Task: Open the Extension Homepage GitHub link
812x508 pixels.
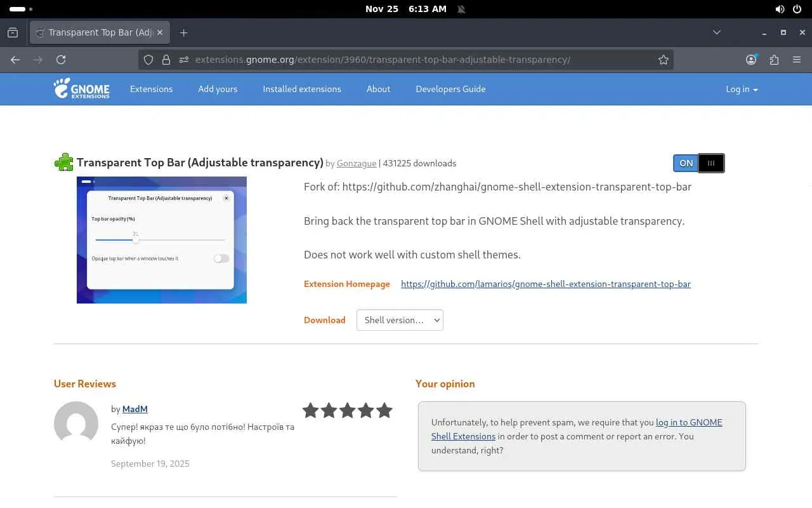Action: (546, 284)
